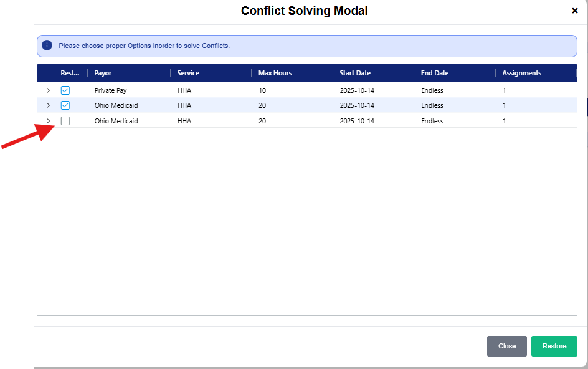The image size is (588, 369).
Task: Uncheck the Private Pay restore checkbox
Action: 65,90
